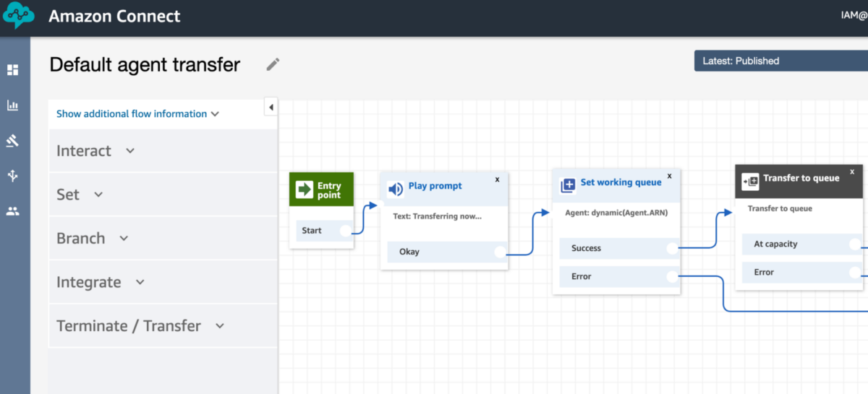
Task: Expand Show additional flow information
Action: pyautogui.click(x=137, y=114)
